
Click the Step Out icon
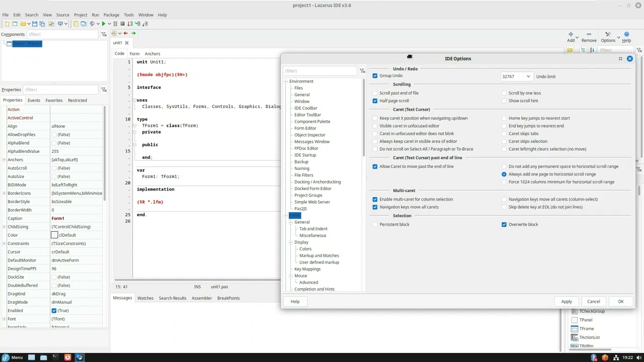click(x=144, y=24)
